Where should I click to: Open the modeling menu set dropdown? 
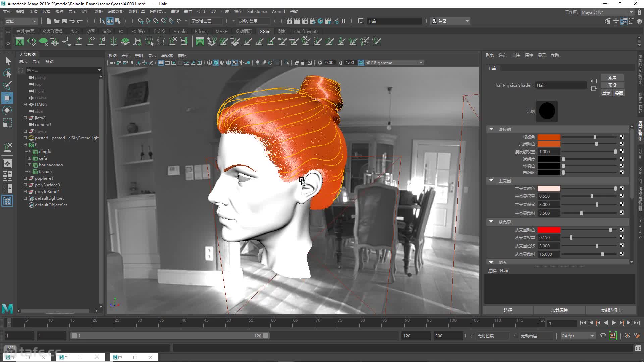coord(21,21)
